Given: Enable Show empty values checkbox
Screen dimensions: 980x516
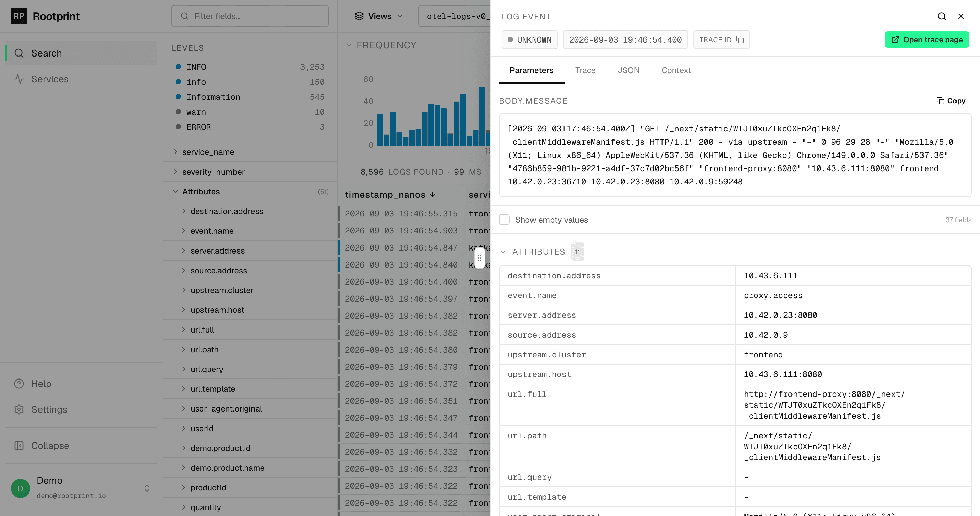Looking at the screenshot, I should coord(504,220).
